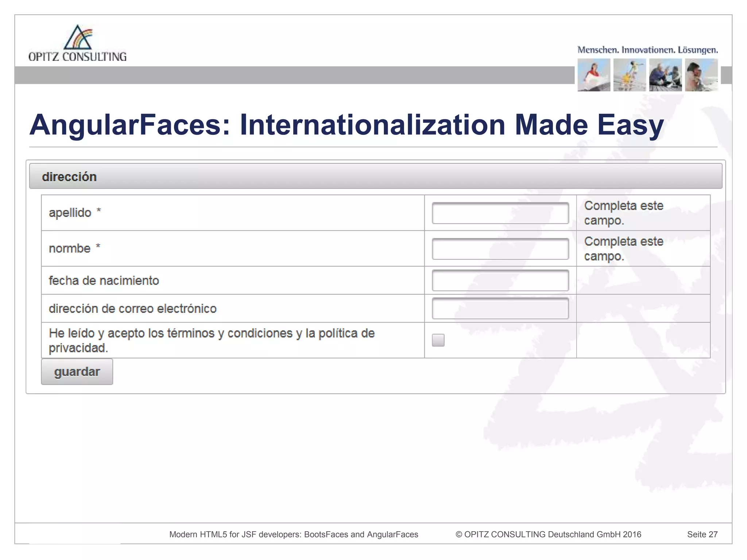Viewport: 747px width, 560px height.
Task: Click the second header photo of jumping children
Action: tap(630, 75)
